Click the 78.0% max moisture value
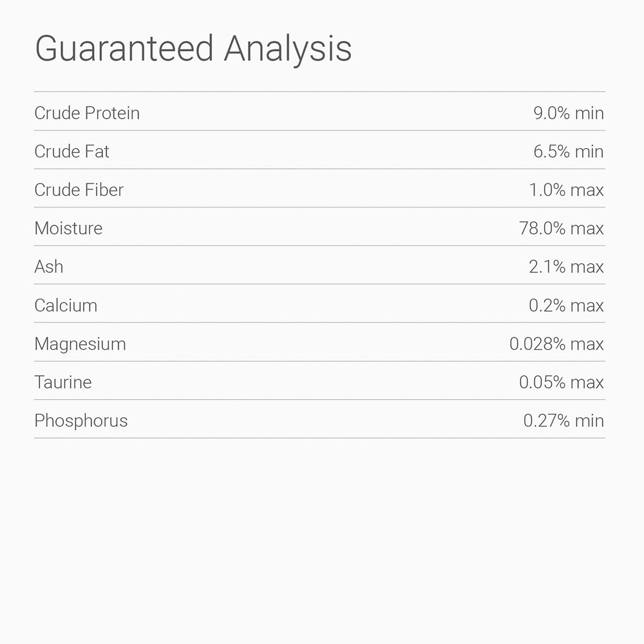This screenshot has width=644, height=644. pos(561,229)
